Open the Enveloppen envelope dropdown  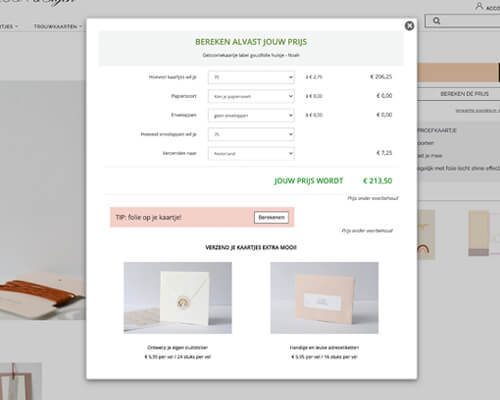coord(251,115)
